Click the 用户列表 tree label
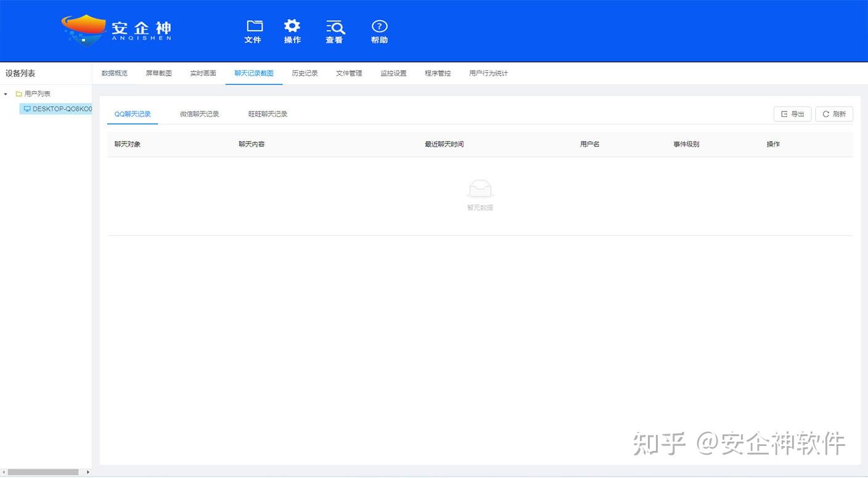The image size is (868, 478). pyautogui.click(x=38, y=94)
